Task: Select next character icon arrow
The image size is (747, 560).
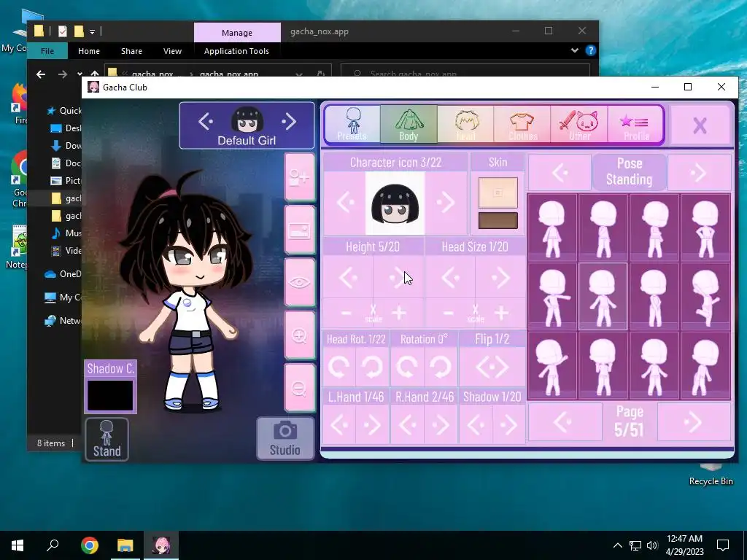Action: point(446,203)
